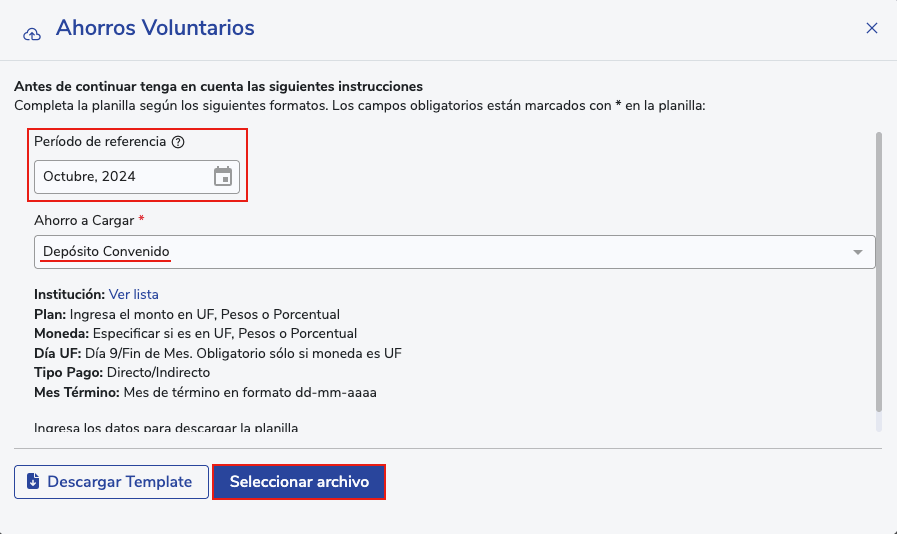Image resolution: width=897 pixels, height=534 pixels.
Task: Click the Seleccionar archivo button
Action: pyautogui.click(x=299, y=482)
